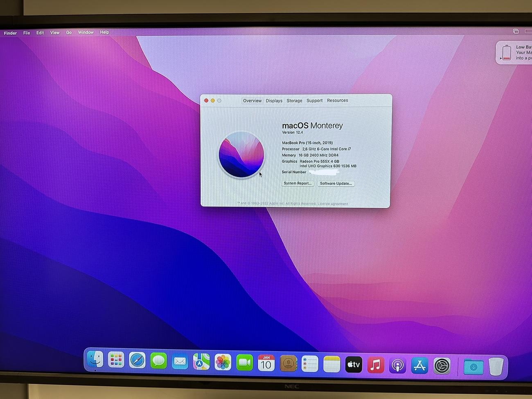Click the 'Version 12.4' text
Viewport: 532px width, 399px height.
(293, 132)
